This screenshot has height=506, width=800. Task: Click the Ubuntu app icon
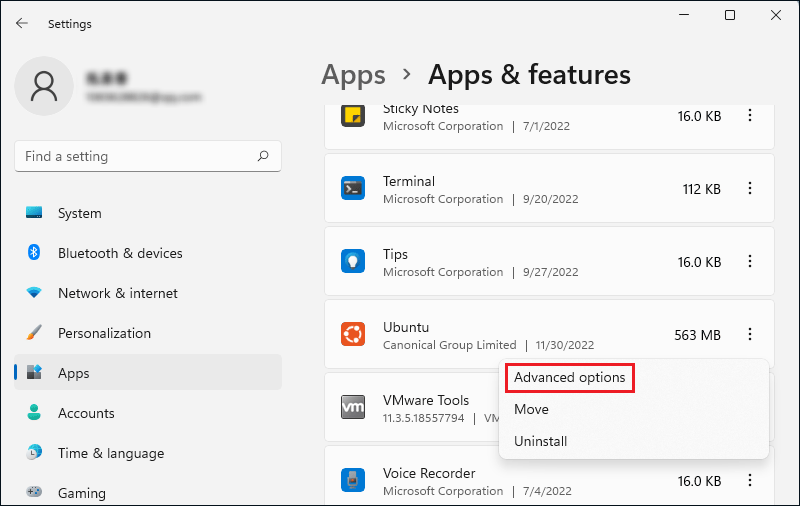[x=353, y=334]
